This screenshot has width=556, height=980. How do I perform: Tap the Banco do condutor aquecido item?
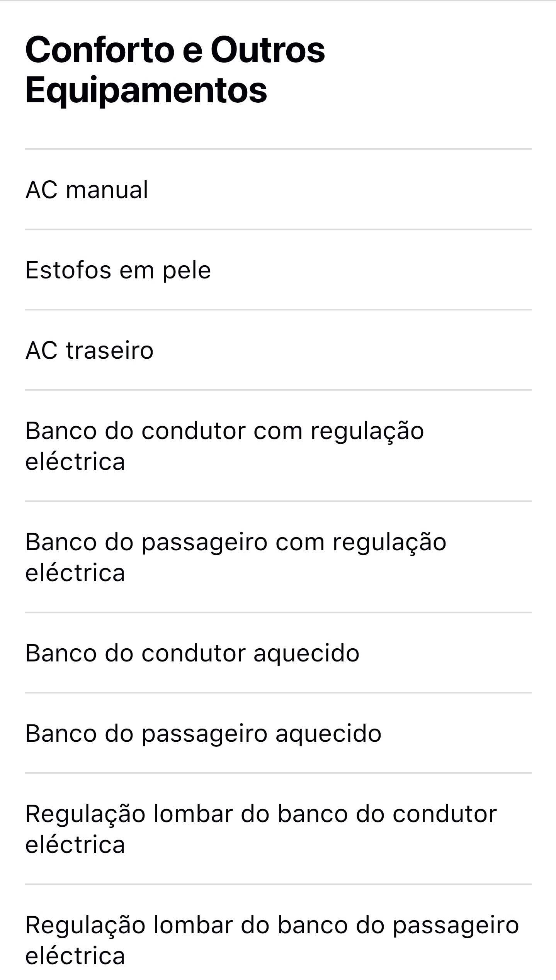278,653
